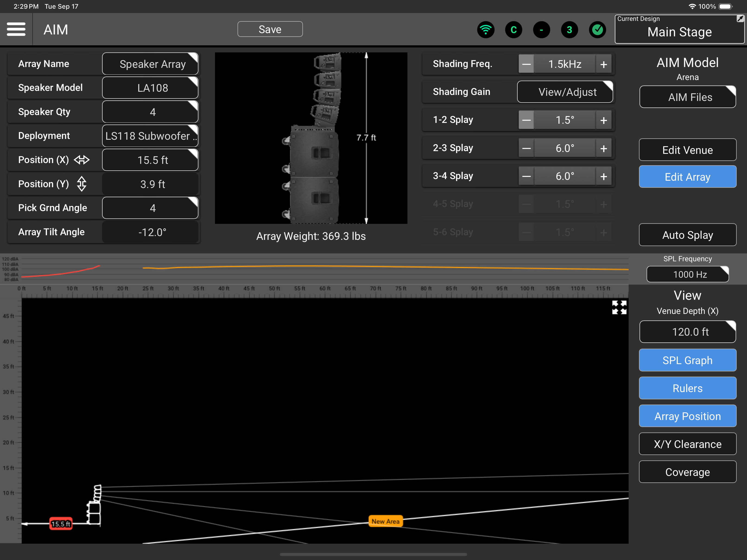Open the Current Design expand arrow icon
The height and width of the screenshot is (560, 747).
coord(740,19)
